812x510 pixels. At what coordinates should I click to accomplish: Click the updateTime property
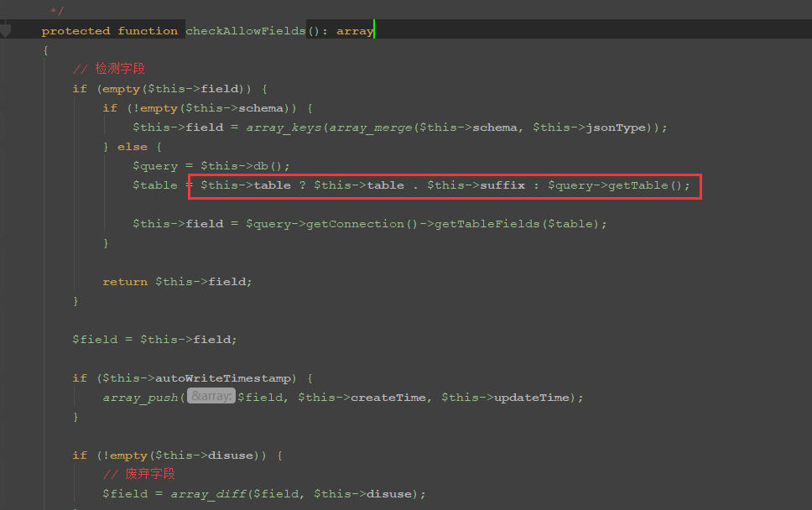[x=532, y=398]
